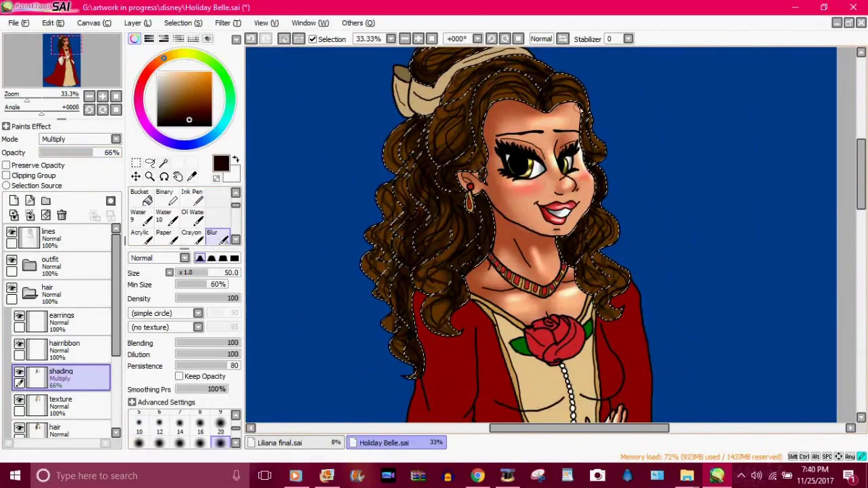Image resolution: width=868 pixels, height=488 pixels.
Task: Choose the Water 9 brush
Action: click(x=141, y=218)
